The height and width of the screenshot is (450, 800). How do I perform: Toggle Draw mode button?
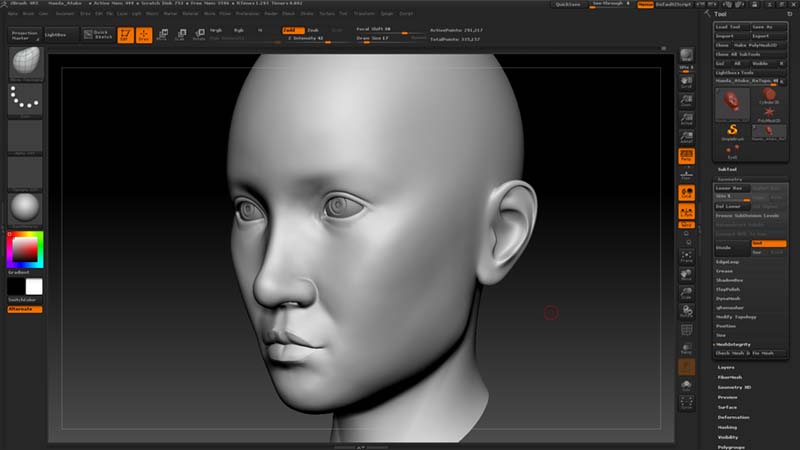tap(144, 35)
